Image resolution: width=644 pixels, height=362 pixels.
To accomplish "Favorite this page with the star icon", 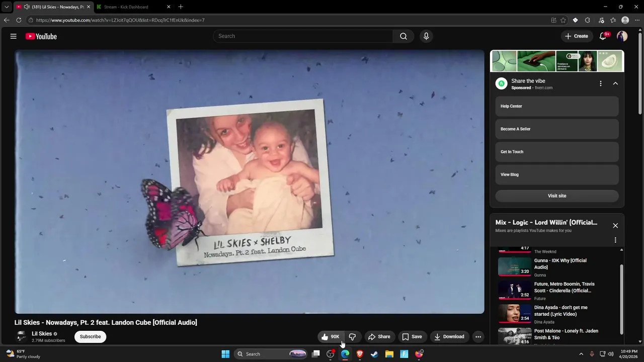I will 563,20.
